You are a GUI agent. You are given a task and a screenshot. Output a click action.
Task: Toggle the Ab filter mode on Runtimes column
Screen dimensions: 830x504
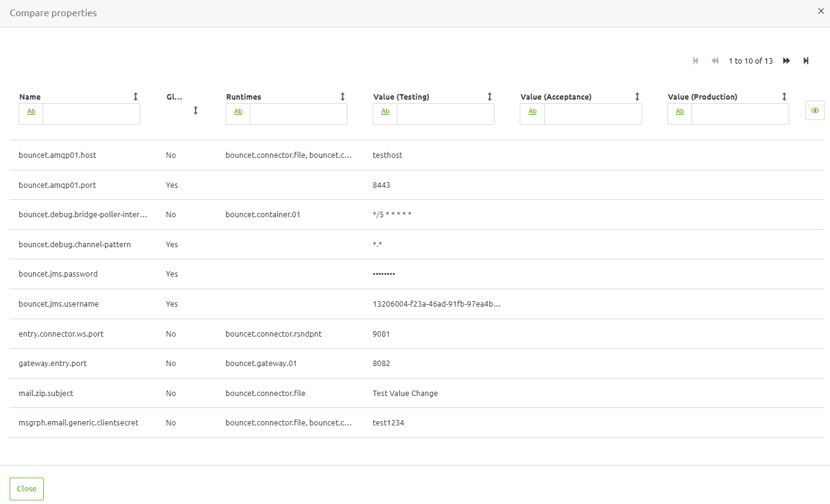click(x=238, y=113)
